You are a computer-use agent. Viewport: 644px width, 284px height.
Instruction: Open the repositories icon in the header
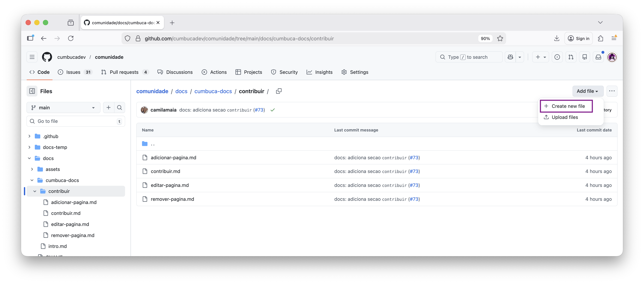click(x=585, y=57)
